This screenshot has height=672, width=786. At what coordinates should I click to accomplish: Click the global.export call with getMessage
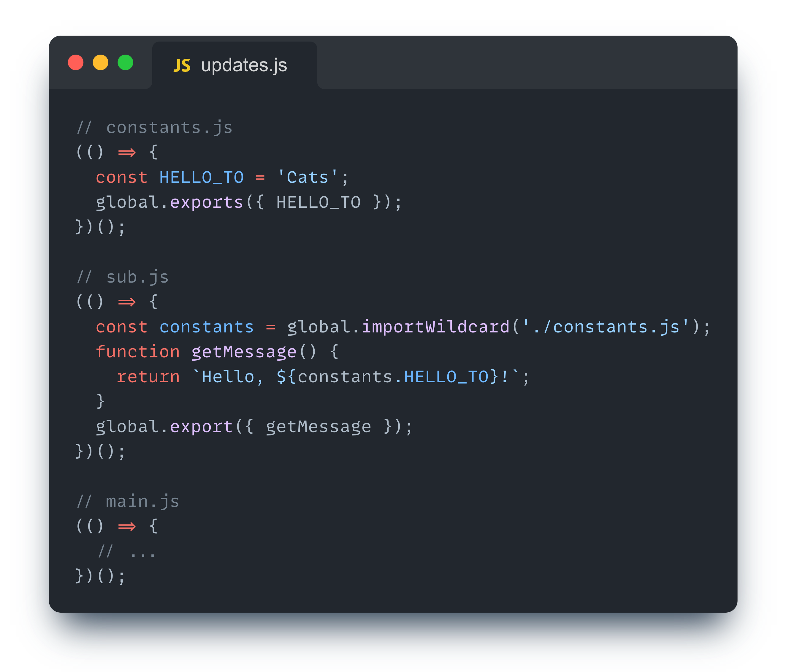(202, 427)
